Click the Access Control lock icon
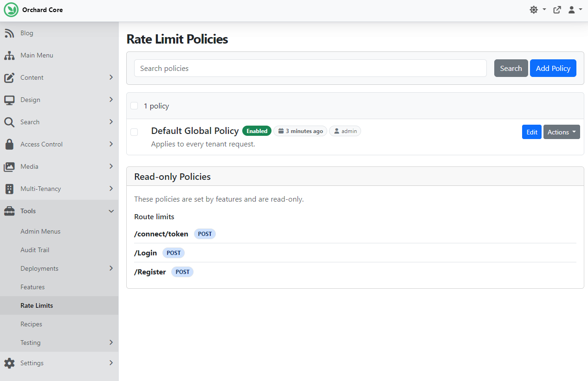The image size is (588, 381). point(9,145)
